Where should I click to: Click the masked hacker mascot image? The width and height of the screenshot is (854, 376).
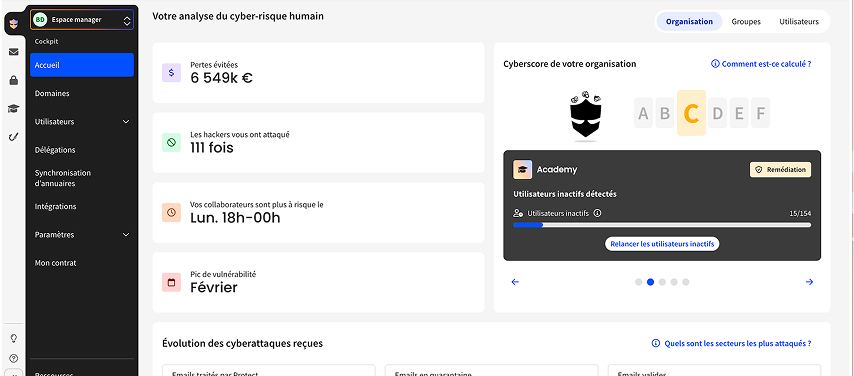(585, 116)
